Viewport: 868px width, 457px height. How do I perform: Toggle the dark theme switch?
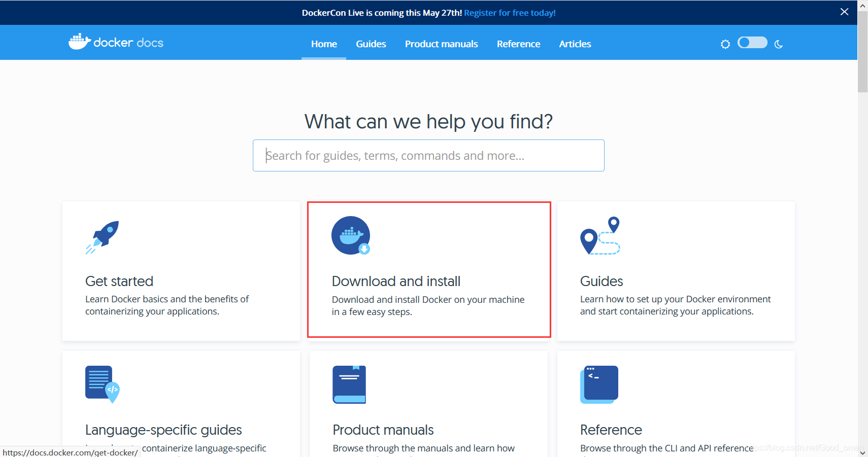click(x=752, y=43)
